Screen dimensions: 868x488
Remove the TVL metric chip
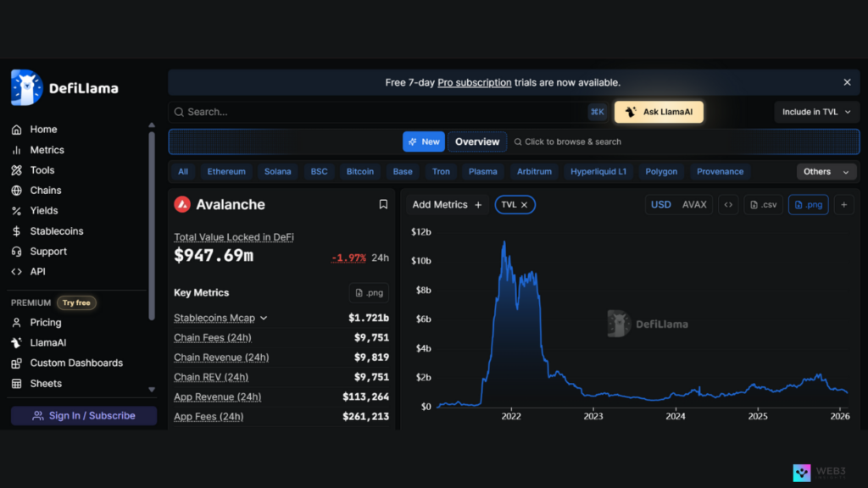525,204
